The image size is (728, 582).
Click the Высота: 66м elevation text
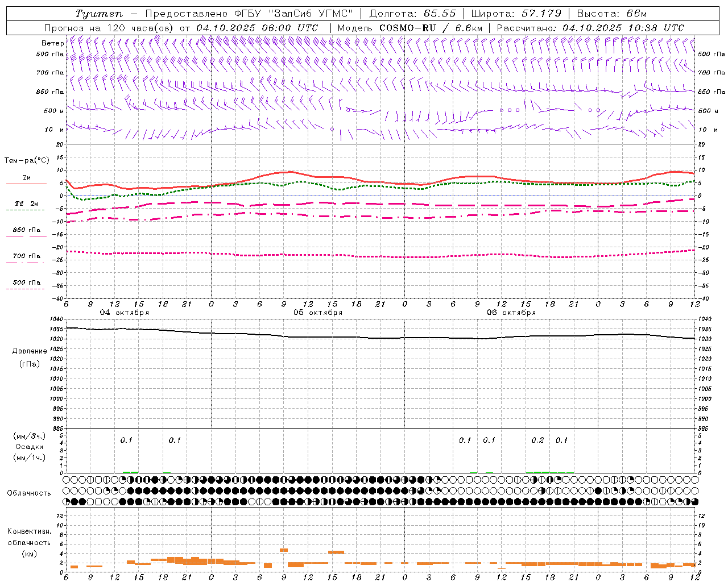(x=612, y=14)
